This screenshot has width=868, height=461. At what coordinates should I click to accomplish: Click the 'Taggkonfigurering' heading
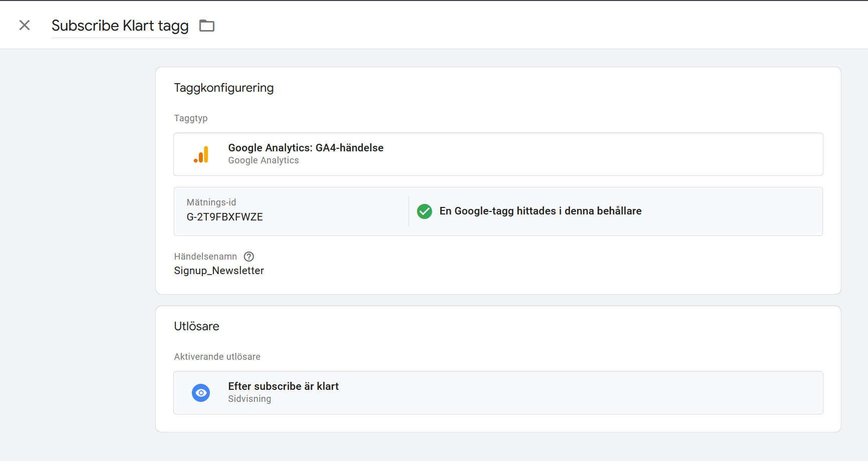(x=224, y=88)
